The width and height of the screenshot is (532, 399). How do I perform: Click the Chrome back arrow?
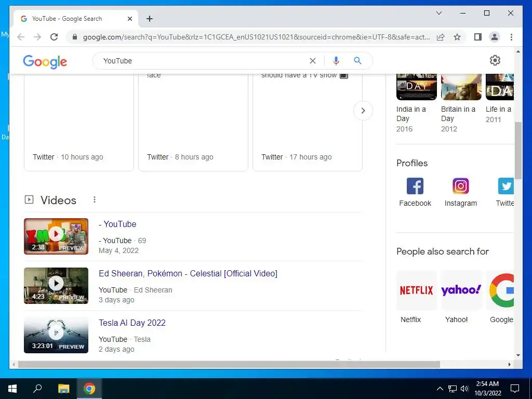21,37
